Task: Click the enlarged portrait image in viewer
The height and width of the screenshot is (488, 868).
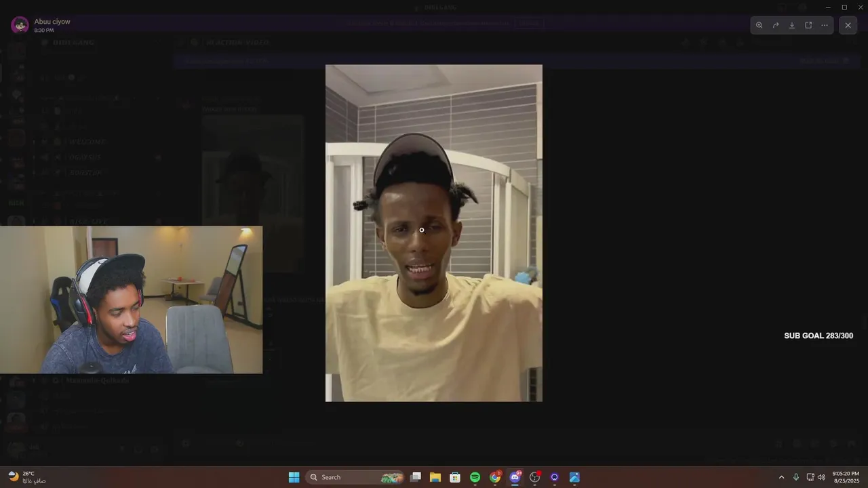Action: pos(434,233)
